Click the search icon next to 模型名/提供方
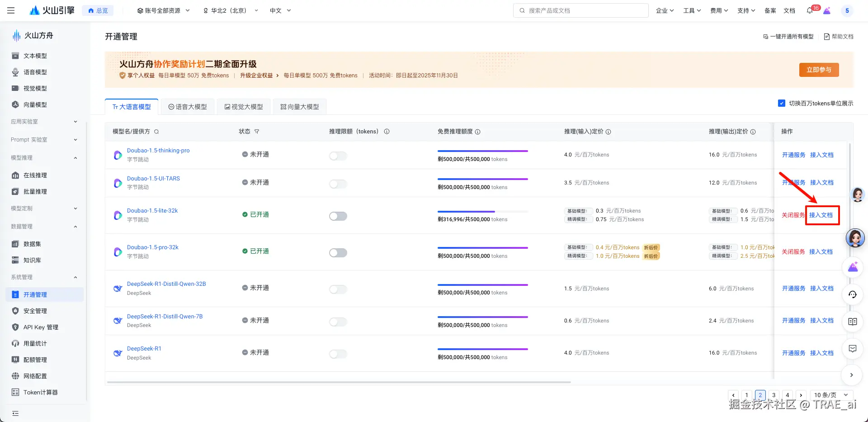The height and width of the screenshot is (422, 868). point(156,132)
